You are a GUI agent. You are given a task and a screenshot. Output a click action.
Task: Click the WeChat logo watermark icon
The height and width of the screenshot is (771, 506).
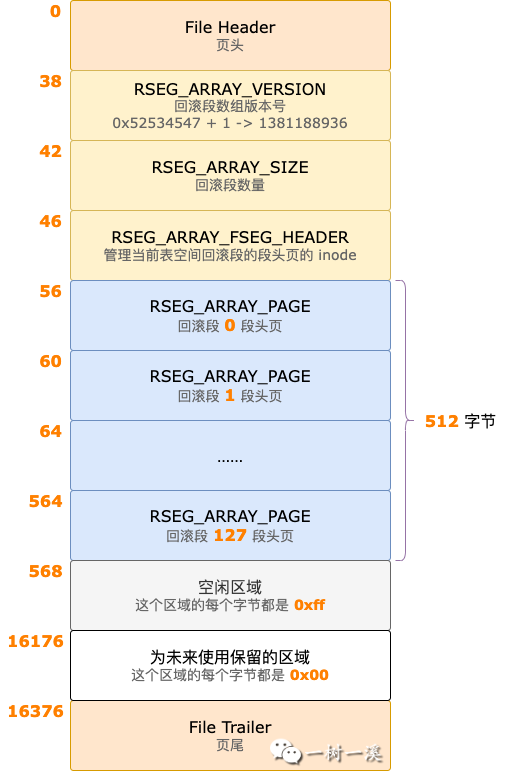point(285,752)
